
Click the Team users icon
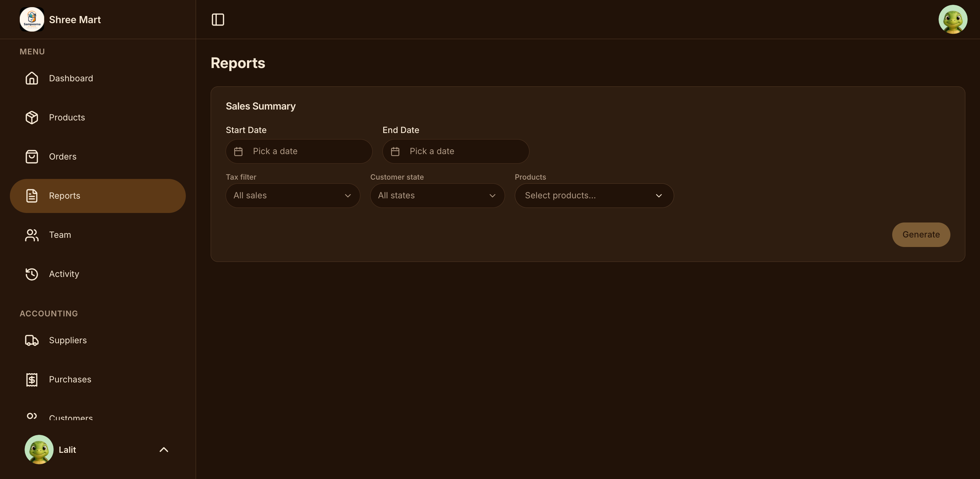32,235
